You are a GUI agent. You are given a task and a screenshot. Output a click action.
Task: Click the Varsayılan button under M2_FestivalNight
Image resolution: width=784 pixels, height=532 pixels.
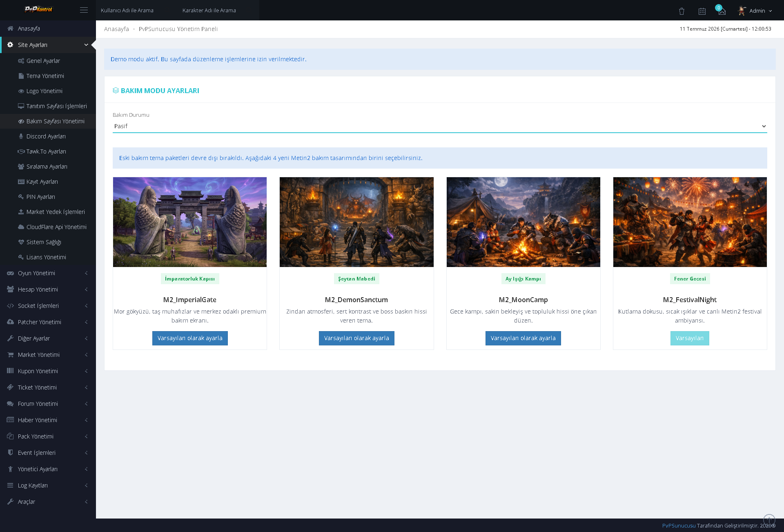[x=690, y=338]
